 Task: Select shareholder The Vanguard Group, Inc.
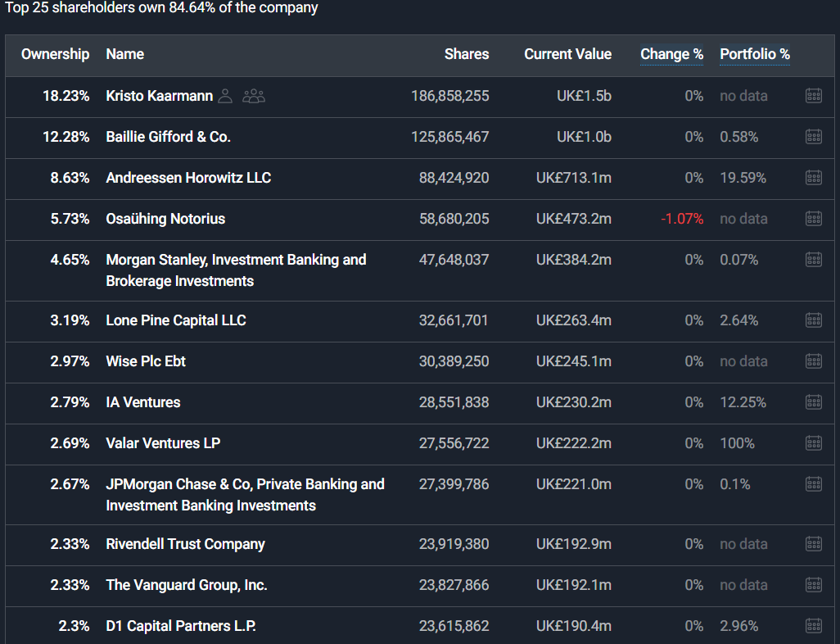coord(187,585)
